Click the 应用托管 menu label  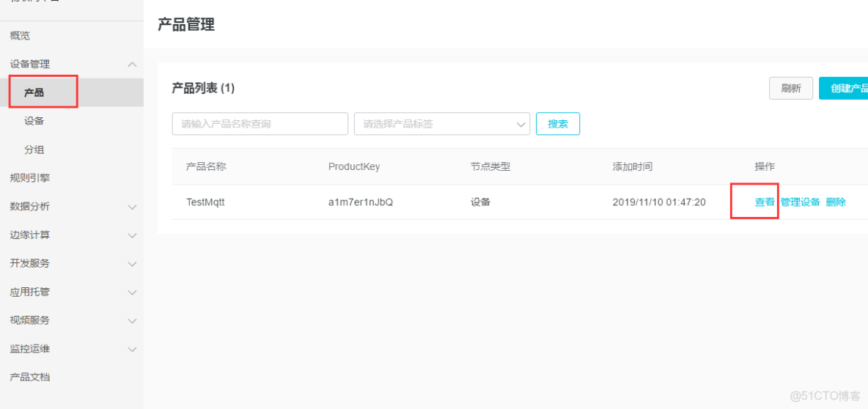coord(30,292)
